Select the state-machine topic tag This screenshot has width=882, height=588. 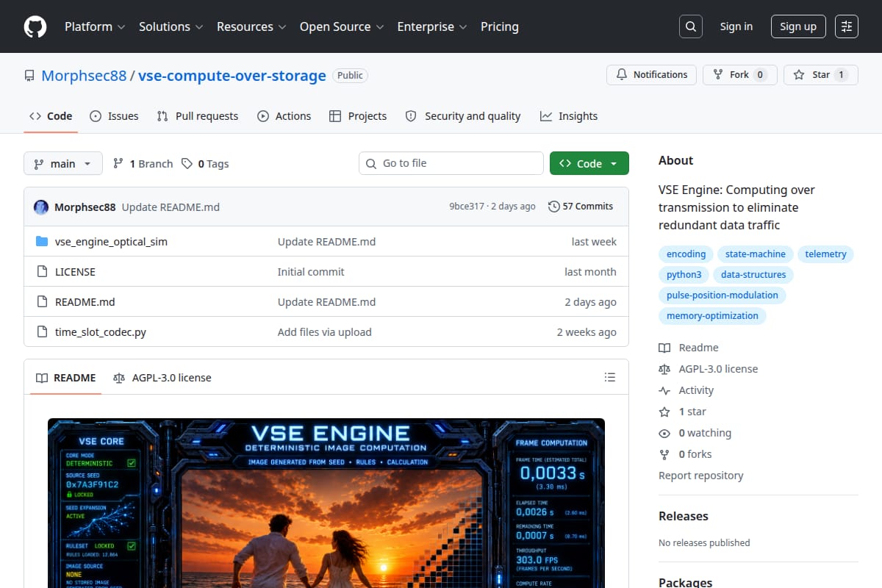click(756, 254)
